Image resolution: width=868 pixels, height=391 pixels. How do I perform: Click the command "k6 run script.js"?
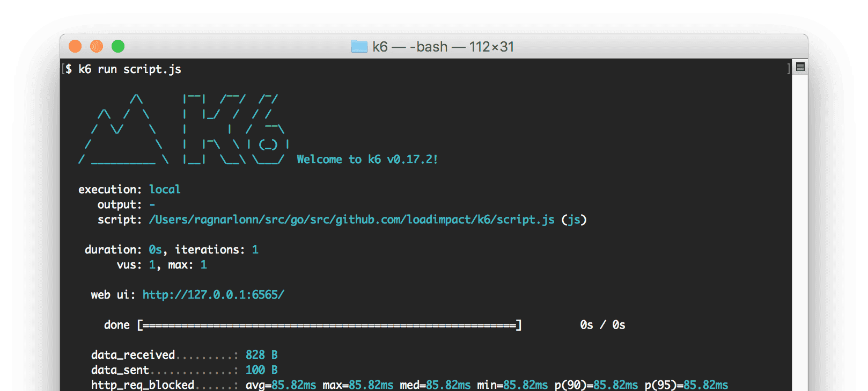click(130, 69)
